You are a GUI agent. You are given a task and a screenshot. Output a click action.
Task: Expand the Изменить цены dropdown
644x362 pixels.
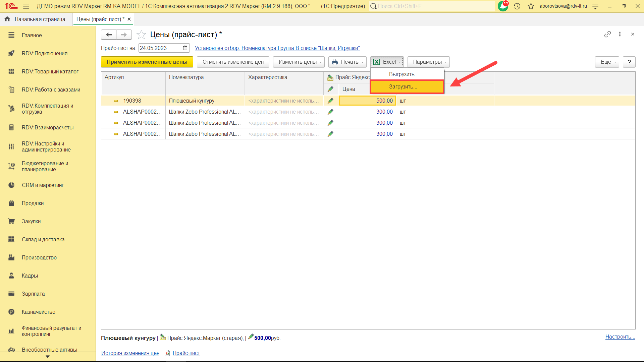pyautogui.click(x=299, y=62)
